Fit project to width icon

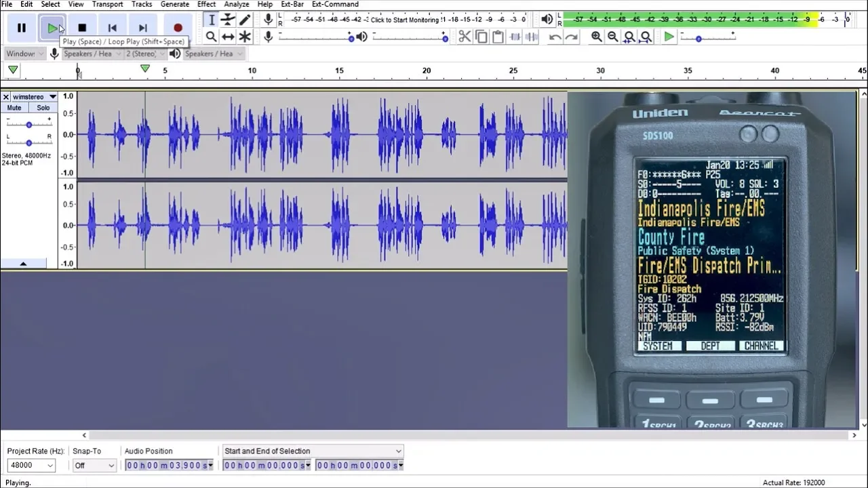(646, 37)
